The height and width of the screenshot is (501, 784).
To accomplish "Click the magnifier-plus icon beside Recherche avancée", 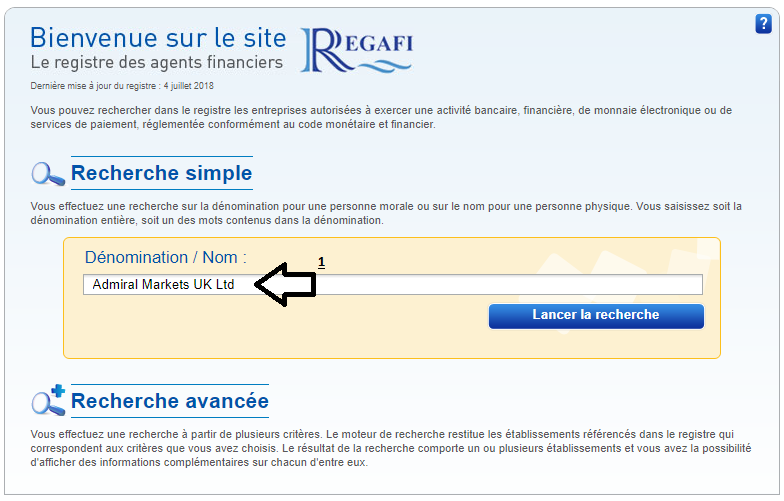I will point(48,400).
